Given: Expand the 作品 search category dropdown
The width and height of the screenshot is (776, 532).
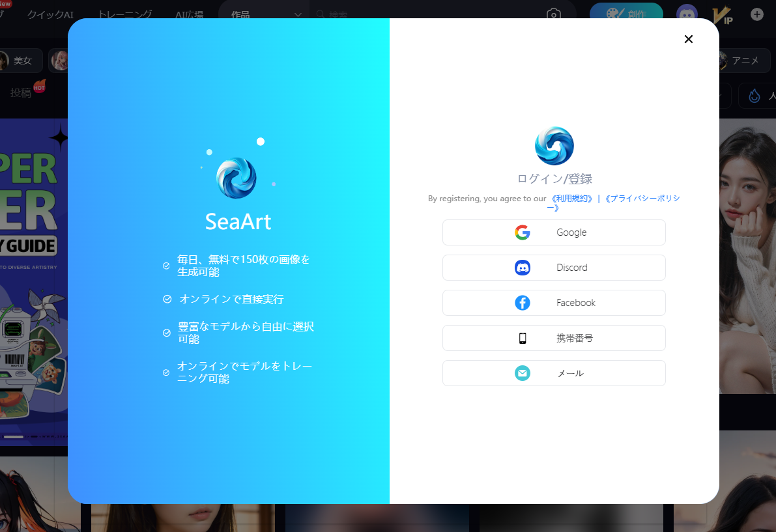Looking at the screenshot, I should (x=265, y=15).
